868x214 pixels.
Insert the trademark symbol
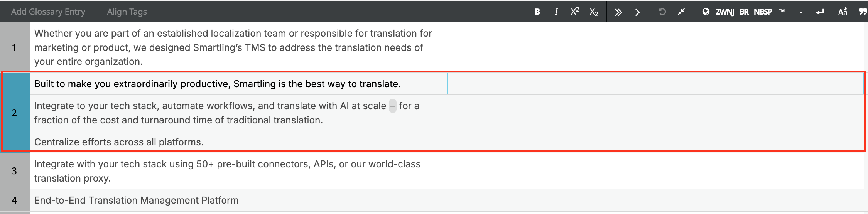click(x=782, y=11)
